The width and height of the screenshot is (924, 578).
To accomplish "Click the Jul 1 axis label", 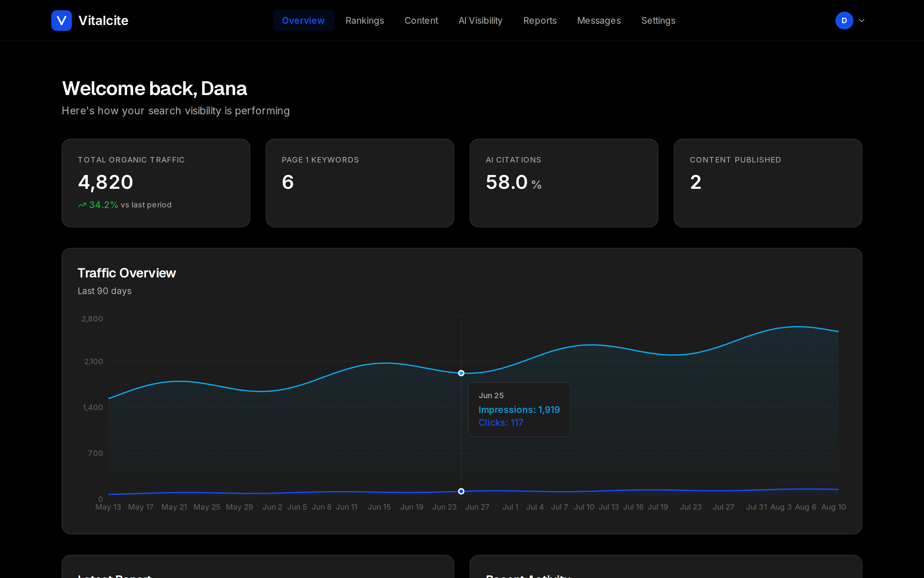I will (x=510, y=507).
